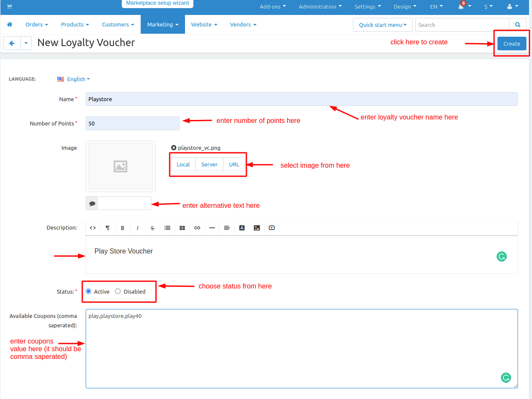Click the image placeholder thumbnail

pos(121,166)
